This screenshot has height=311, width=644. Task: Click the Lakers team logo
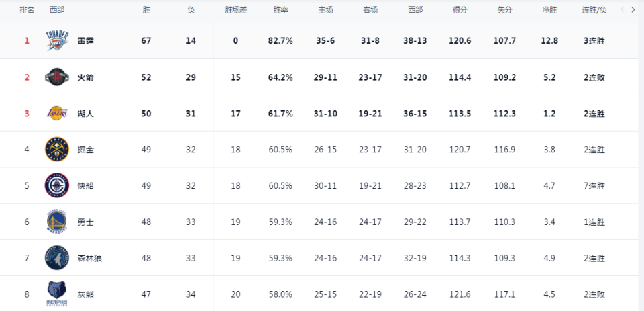pyautogui.click(x=56, y=114)
